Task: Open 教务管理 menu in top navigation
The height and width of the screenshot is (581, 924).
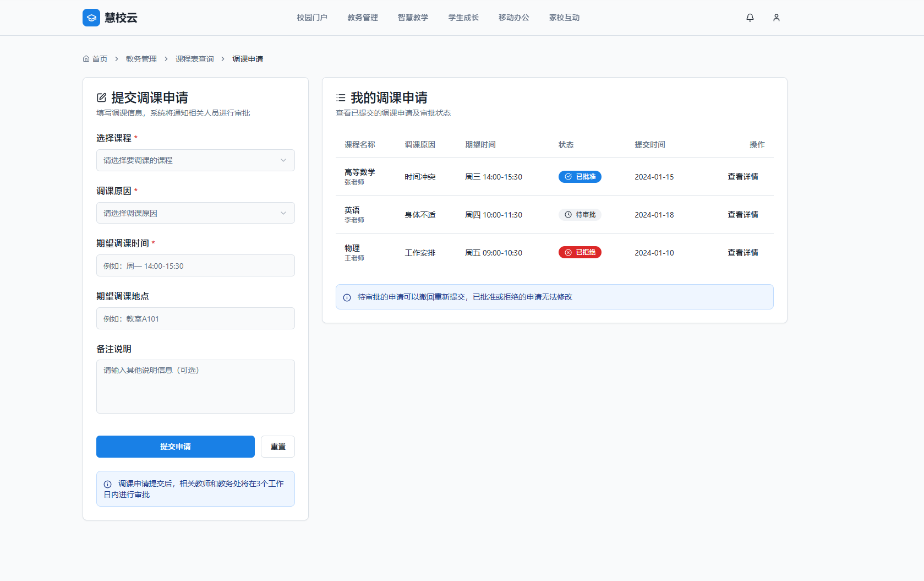Action: coord(363,18)
